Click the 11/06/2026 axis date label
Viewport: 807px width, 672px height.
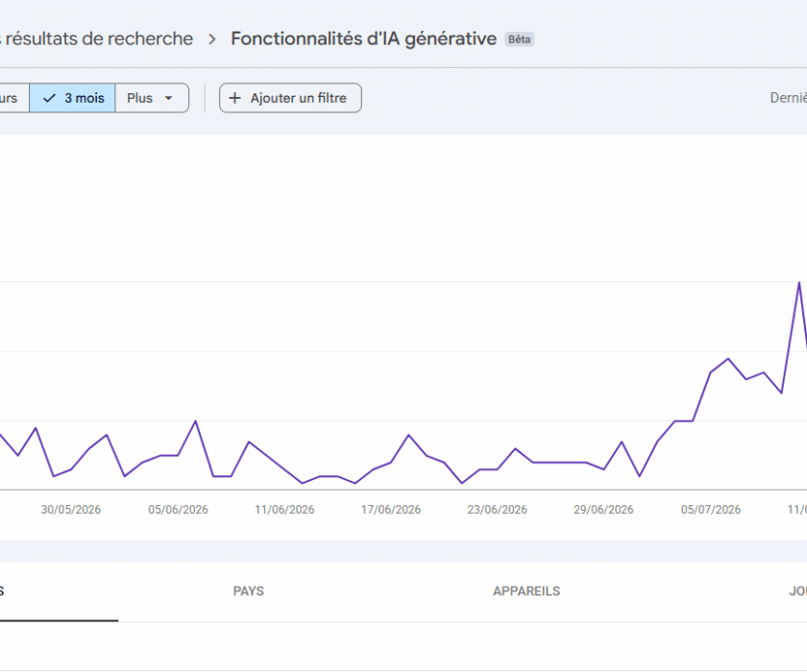pyautogui.click(x=284, y=510)
